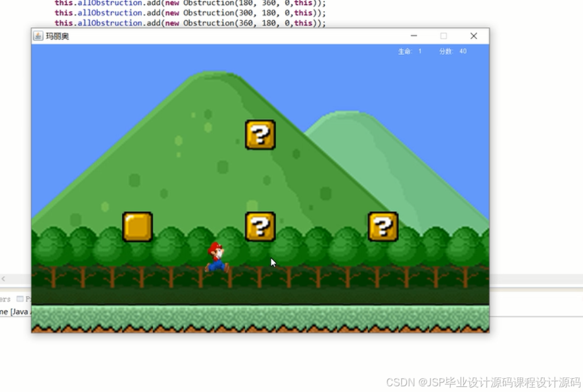
Task: Close the 玛丽奥 game window
Action: pyautogui.click(x=474, y=36)
